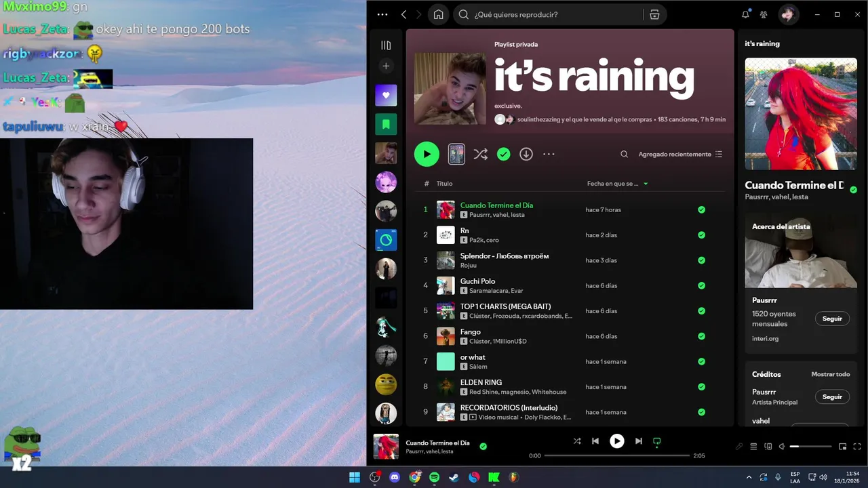Click the playback progress bar
This screenshot has width=868, height=488.
[617, 455]
